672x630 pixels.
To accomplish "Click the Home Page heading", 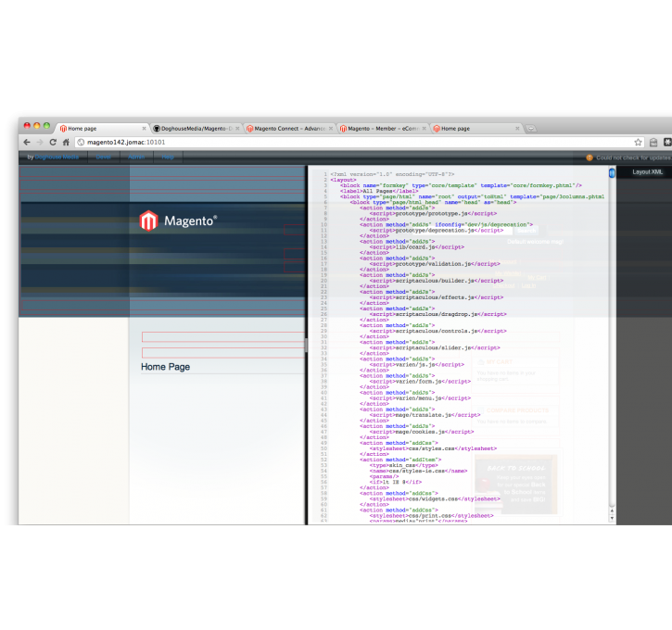I will pos(165,367).
